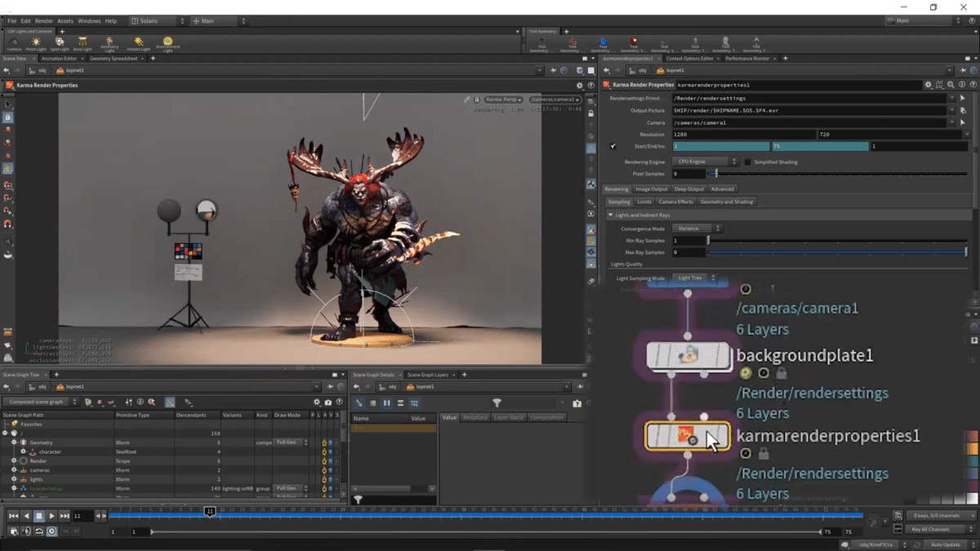Jump to the first frame of timeline
980x551 pixels.
(13, 516)
